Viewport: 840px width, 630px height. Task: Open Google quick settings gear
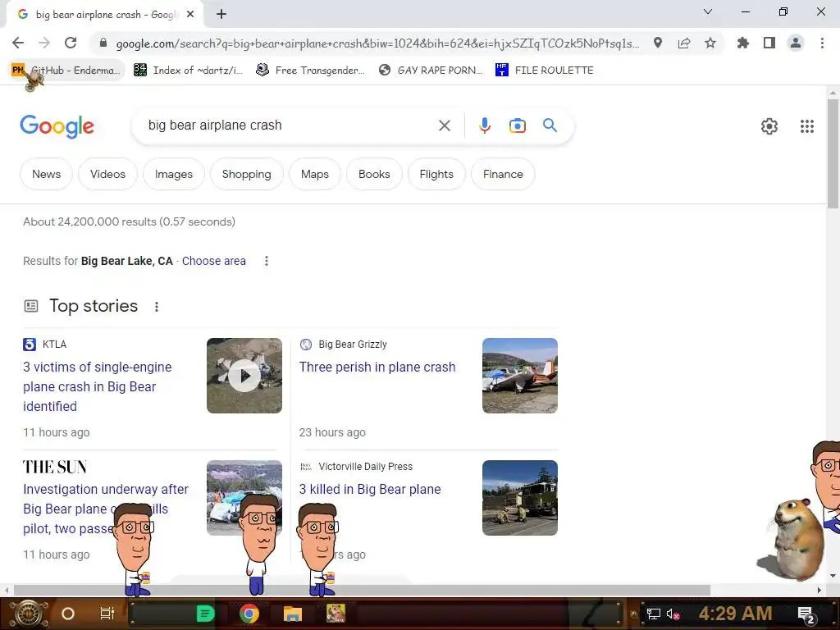tap(769, 126)
